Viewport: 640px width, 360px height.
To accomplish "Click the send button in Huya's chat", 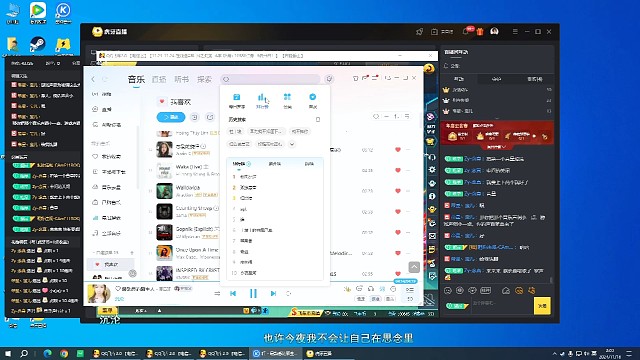I will (x=542, y=306).
